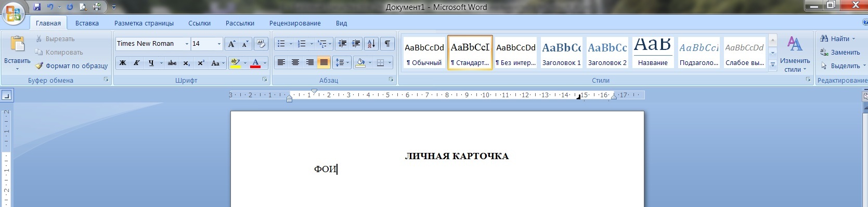Open the Times New Roman font dropdown

click(x=187, y=44)
